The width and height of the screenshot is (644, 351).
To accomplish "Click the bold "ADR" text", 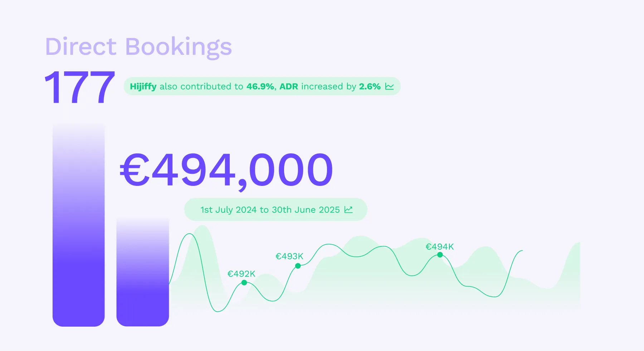I will click(x=288, y=87).
